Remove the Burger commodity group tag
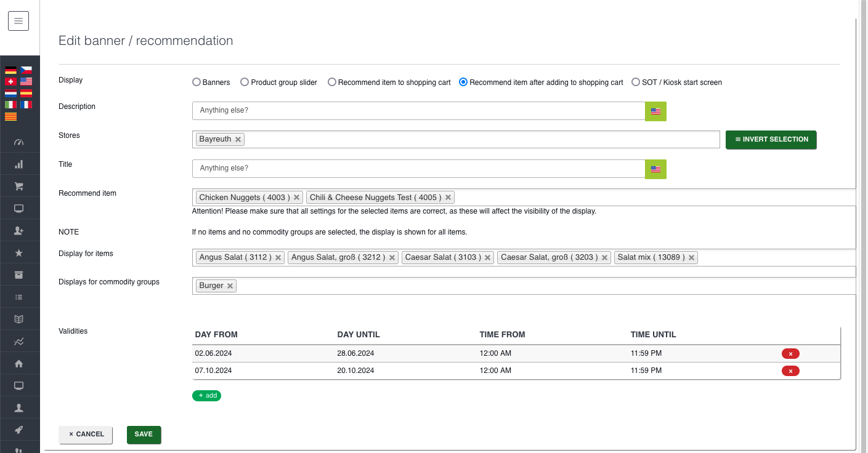The height and width of the screenshot is (453, 868). [x=230, y=286]
